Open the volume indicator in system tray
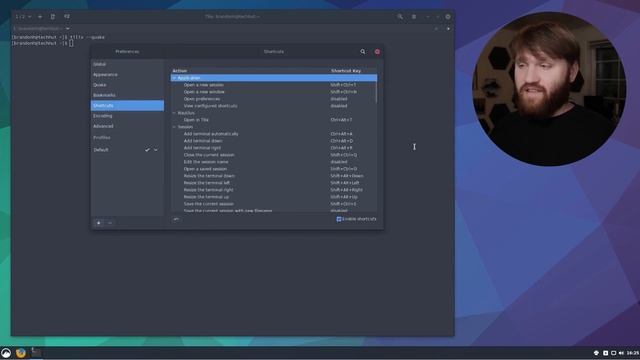The image size is (640, 360). [621, 353]
